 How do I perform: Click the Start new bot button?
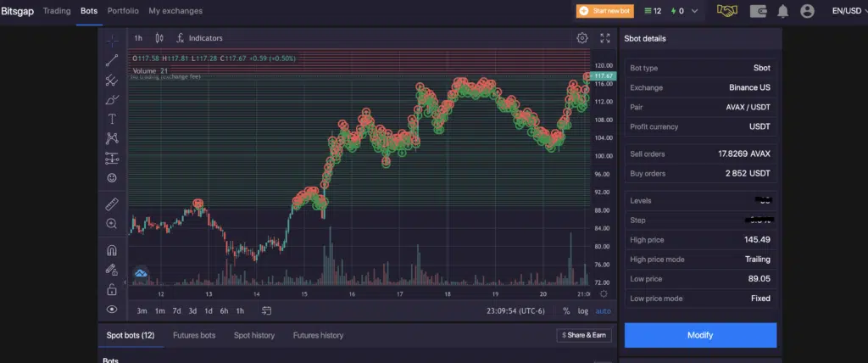click(605, 11)
